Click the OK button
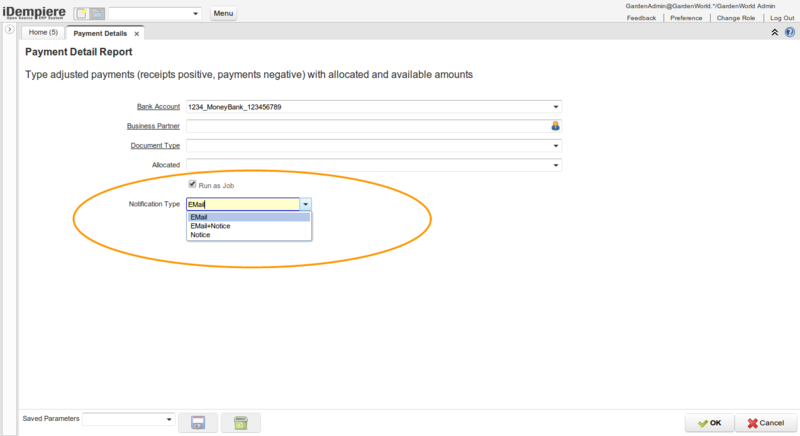 click(710, 423)
